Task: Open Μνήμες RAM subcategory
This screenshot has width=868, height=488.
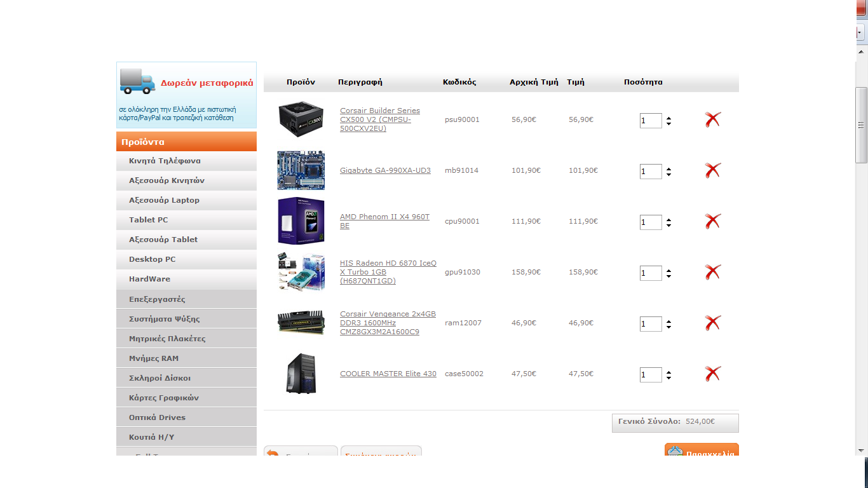Action: point(186,358)
